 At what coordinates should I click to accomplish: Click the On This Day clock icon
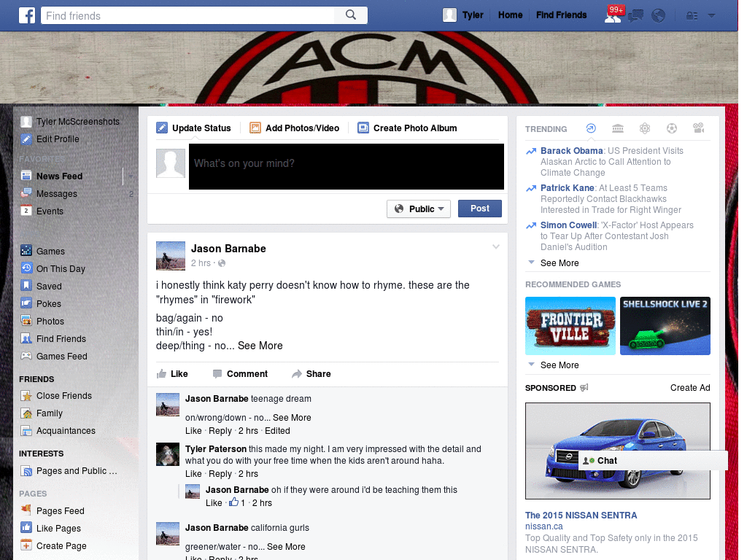(26, 268)
